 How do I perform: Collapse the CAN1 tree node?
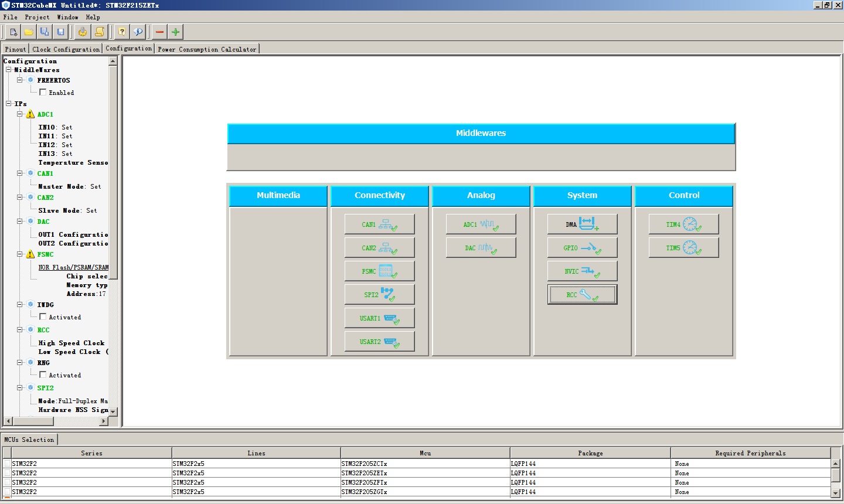(x=19, y=173)
